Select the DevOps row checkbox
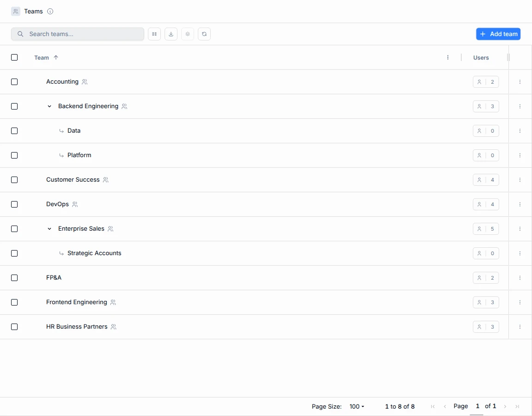 tap(14, 204)
